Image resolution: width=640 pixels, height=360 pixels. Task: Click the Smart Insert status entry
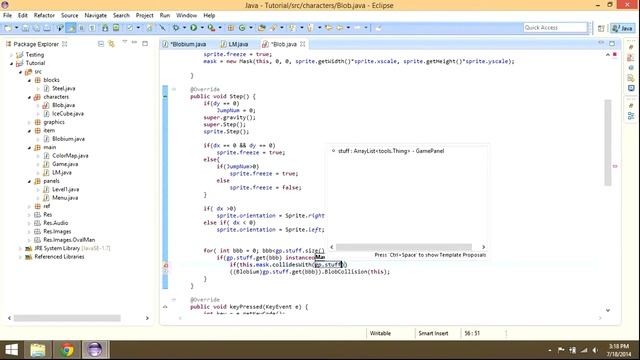click(x=433, y=333)
